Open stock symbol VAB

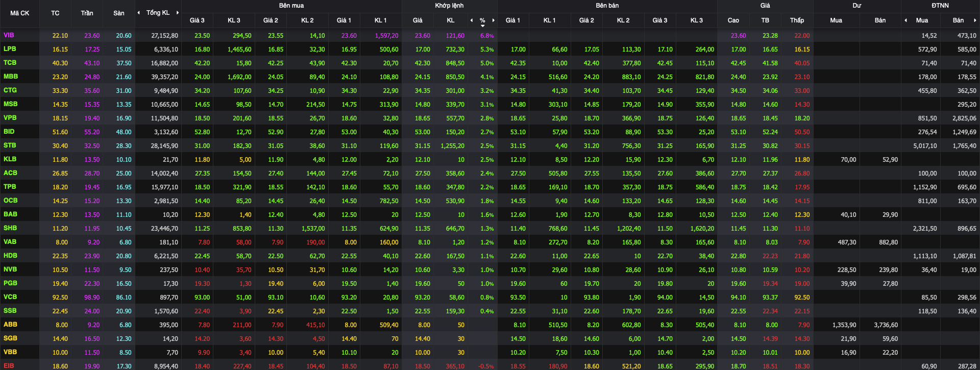pyautogui.click(x=10, y=242)
